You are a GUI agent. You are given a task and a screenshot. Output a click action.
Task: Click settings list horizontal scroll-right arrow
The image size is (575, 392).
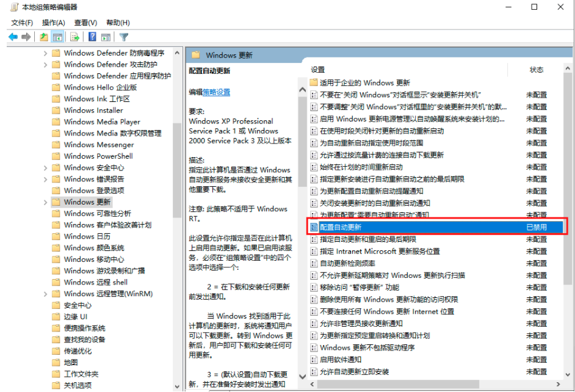[x=558, y=384]
